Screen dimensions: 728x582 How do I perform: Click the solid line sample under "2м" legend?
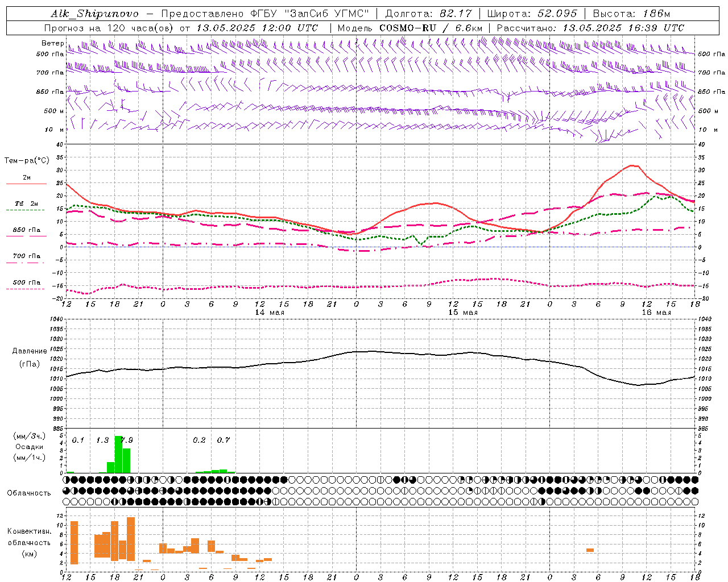[x=26, y=184]
